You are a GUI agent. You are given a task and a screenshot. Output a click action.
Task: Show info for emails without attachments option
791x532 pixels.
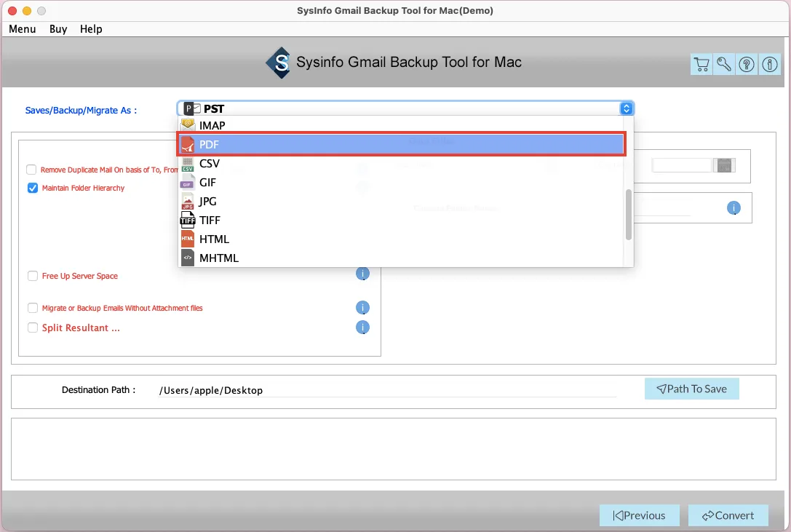pyautogui.click(x=362, y=307)
